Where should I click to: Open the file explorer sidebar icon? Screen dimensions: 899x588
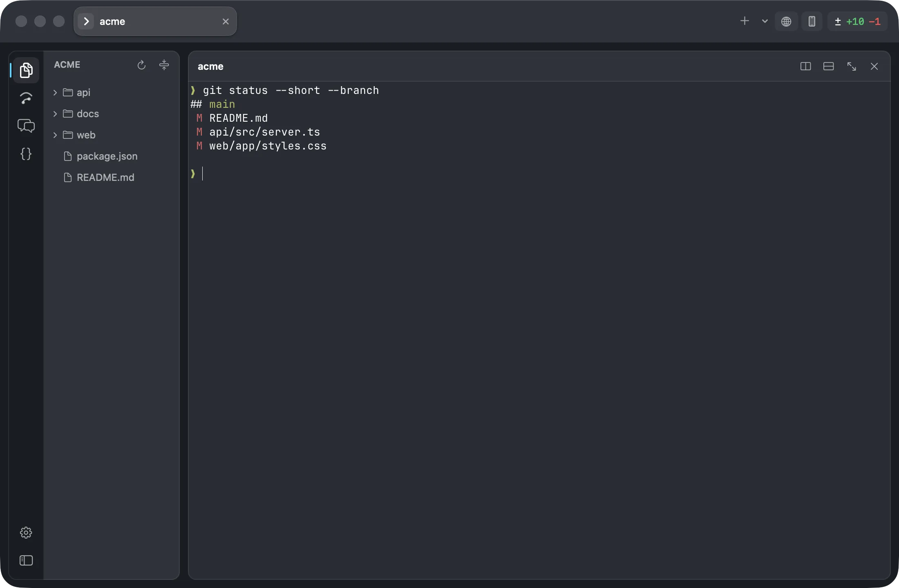(x=26, y=70)
